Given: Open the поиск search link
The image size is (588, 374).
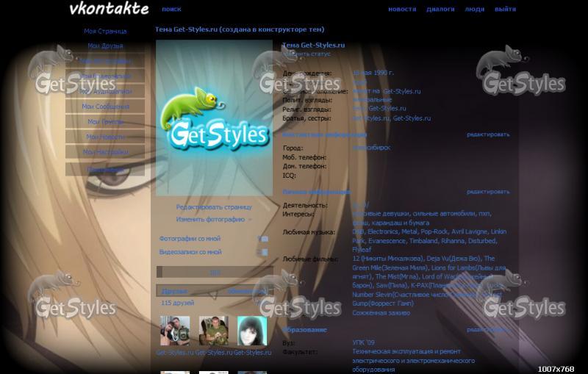Looking at the screenshot, I should pyautogui.click(x=171, y=10).
